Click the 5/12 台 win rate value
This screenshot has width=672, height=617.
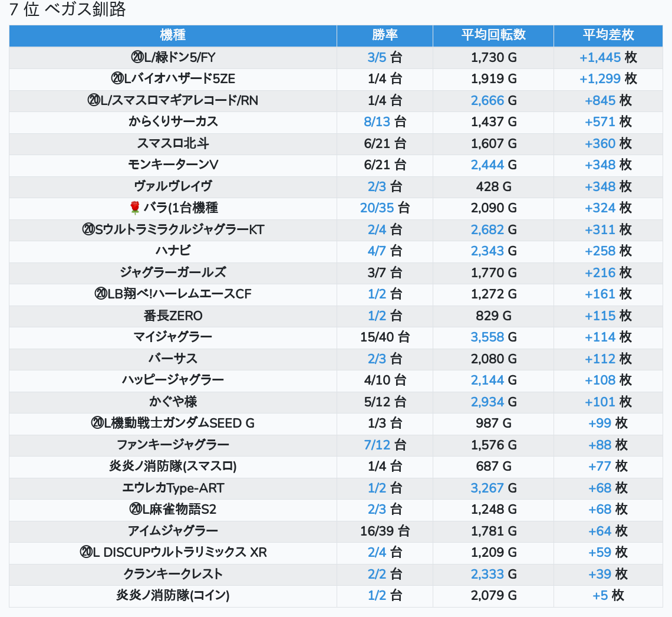[x=384, y=402]
